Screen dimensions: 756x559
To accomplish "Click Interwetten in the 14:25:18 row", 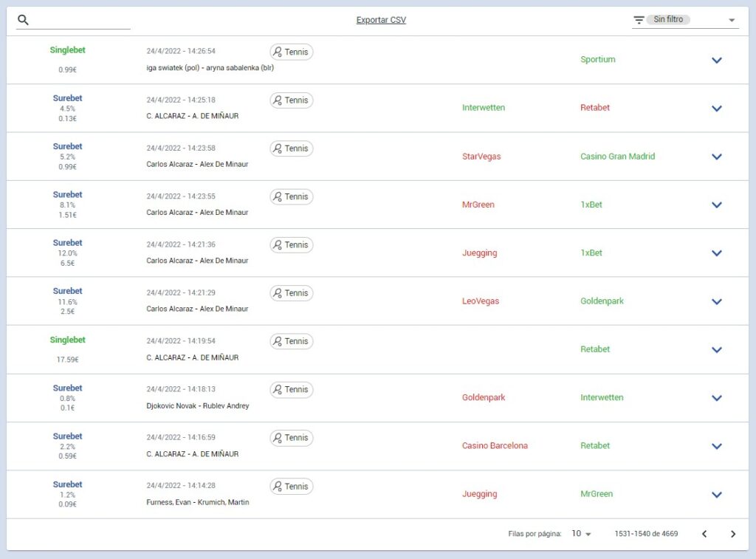I will (x=484, y=108).
